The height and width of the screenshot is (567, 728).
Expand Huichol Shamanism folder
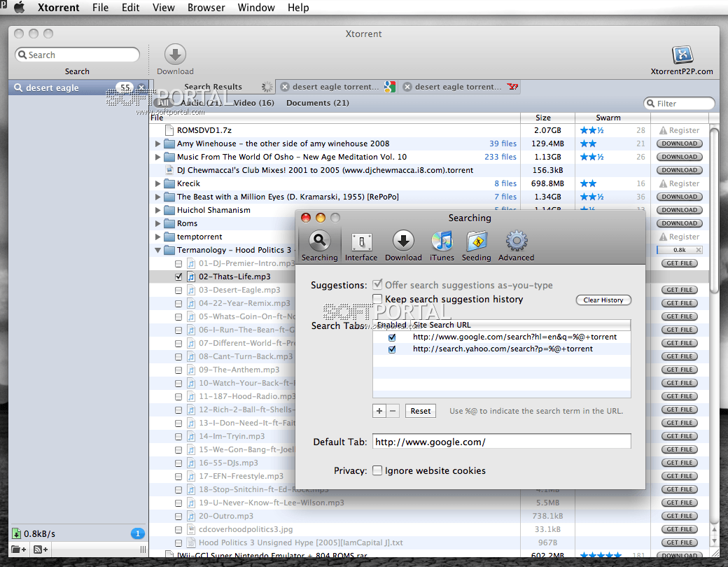tap(158, 211)
